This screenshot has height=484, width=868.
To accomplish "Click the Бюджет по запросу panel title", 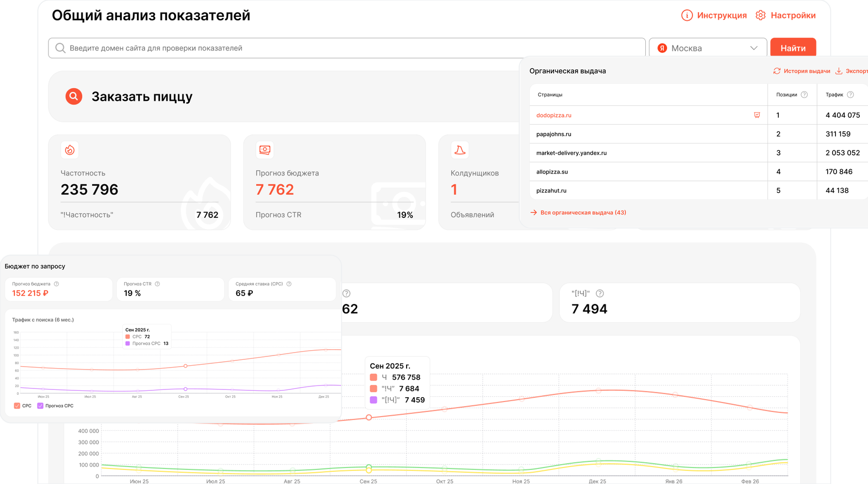I will 35,266.
